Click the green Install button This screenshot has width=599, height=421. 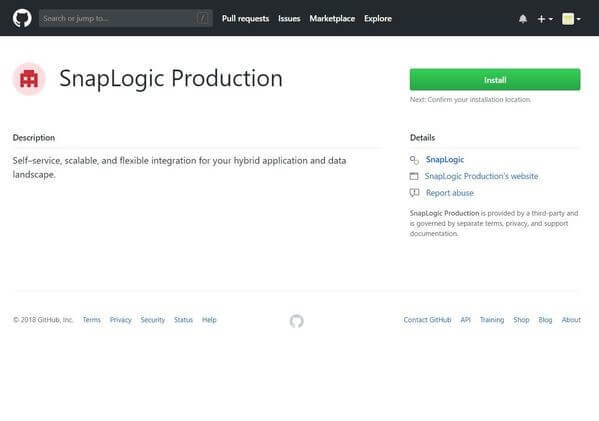pyautogui.click(x=495, y=79)
